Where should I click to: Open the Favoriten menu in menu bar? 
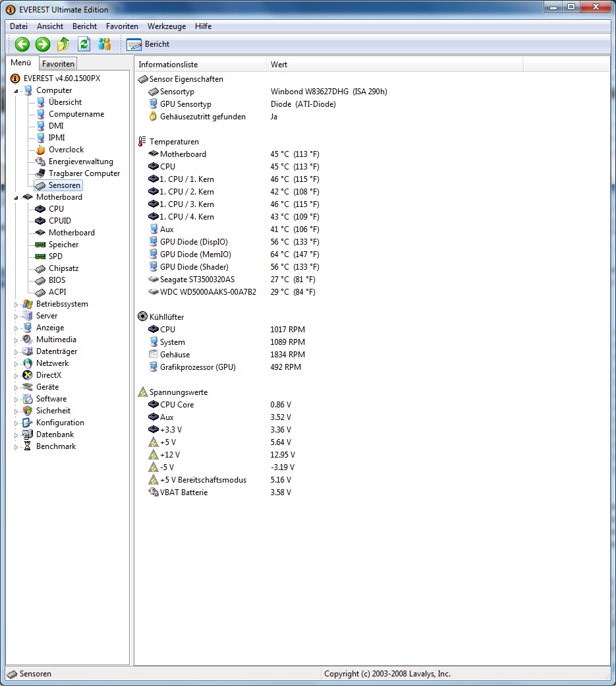[x=122, y=26]
